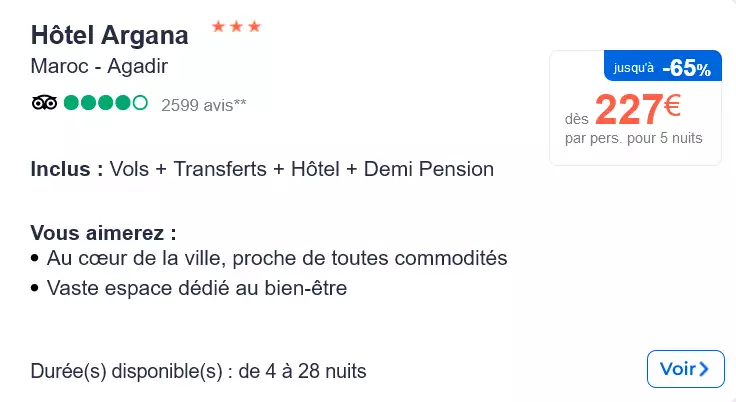Click the three orange star rating

[236, 26]
